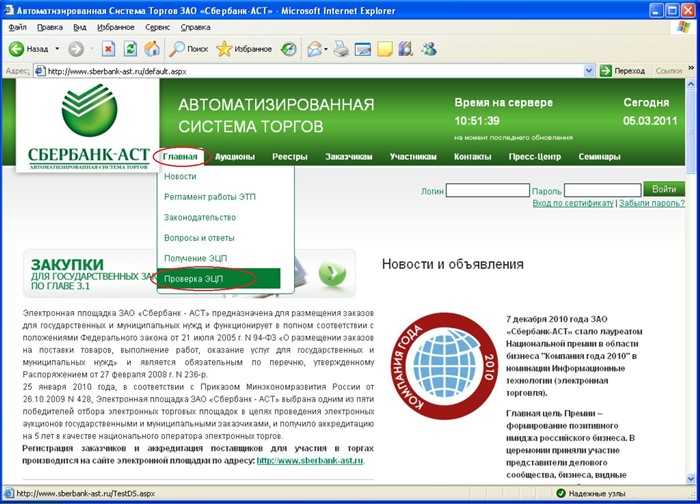Screen dimensions: 700x504
Task: Stop page loading with the red X icon
Action: [x=108, y=49]
